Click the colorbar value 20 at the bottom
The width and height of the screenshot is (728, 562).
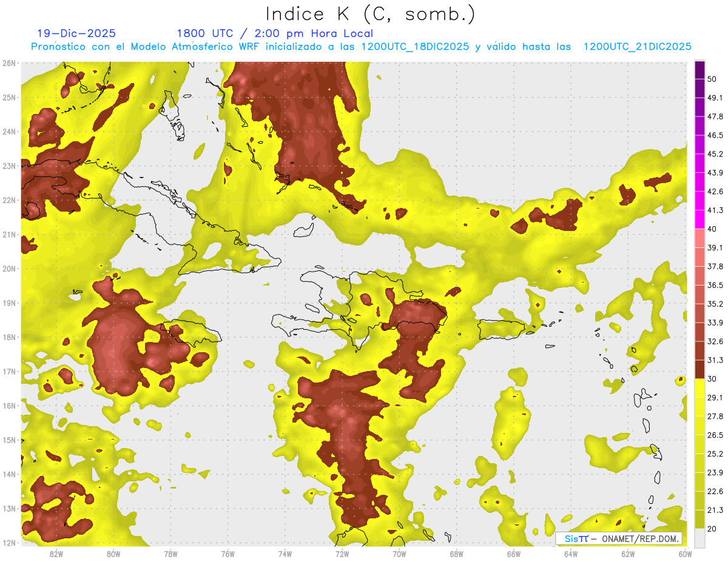coord(713,529)
